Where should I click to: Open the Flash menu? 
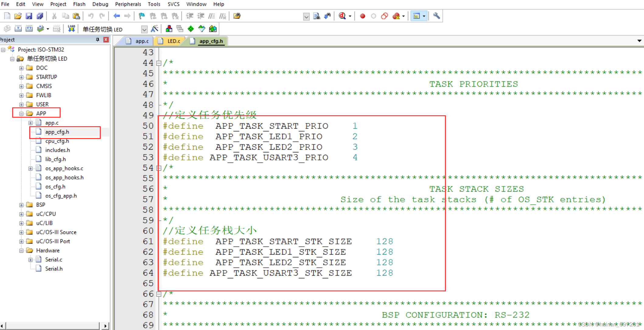click(x=79, y=4)
